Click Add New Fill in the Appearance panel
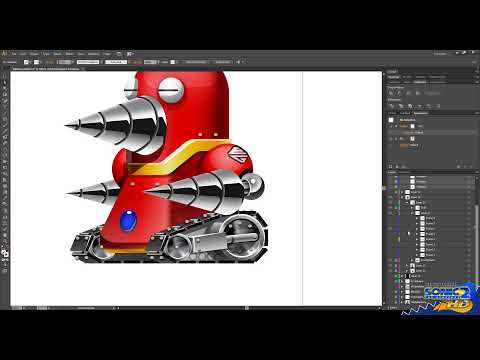Viewport: 480px width, 360px height. pos(398,166)
